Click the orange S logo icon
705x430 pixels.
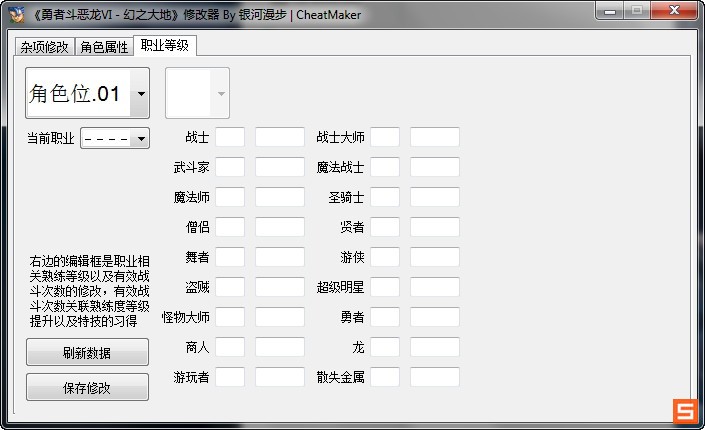pos(684,411)
